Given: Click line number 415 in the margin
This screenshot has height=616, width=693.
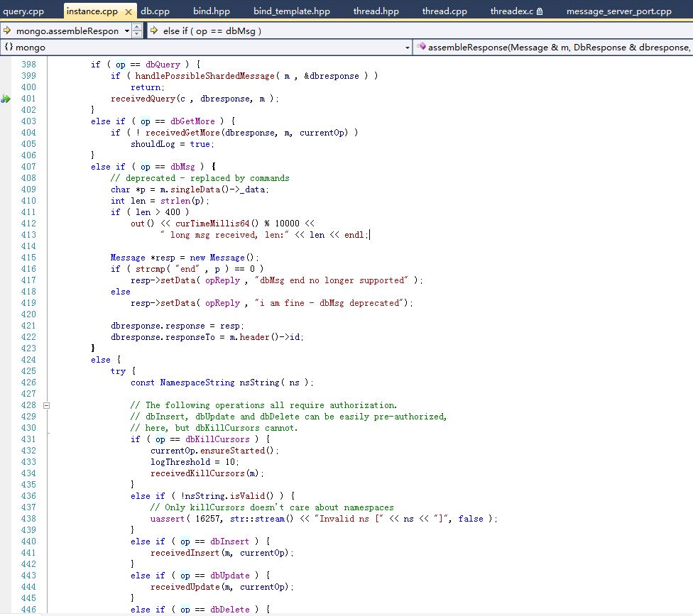Looking at the screenshot, I should click(29, 258).
